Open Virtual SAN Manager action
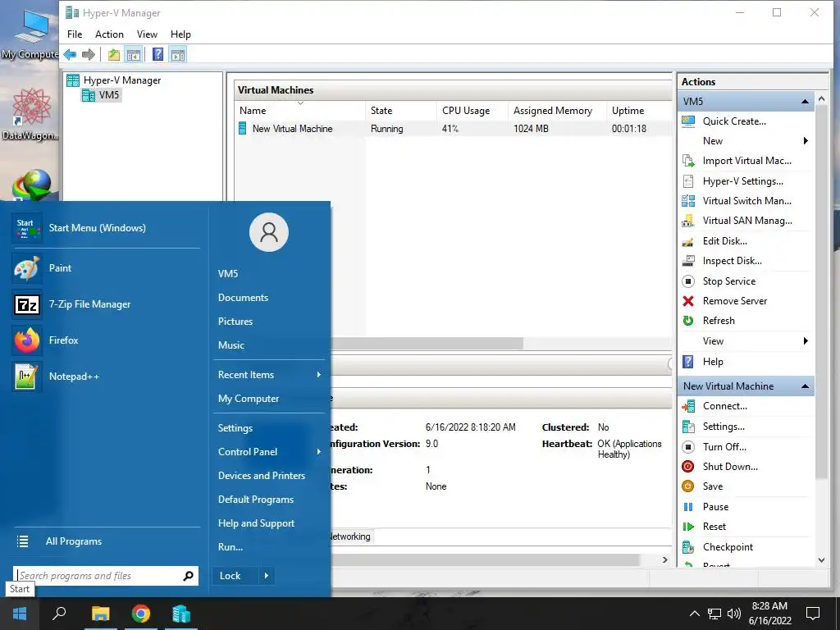The width and height of the screenshot is (840, 630). coord(746,221)
